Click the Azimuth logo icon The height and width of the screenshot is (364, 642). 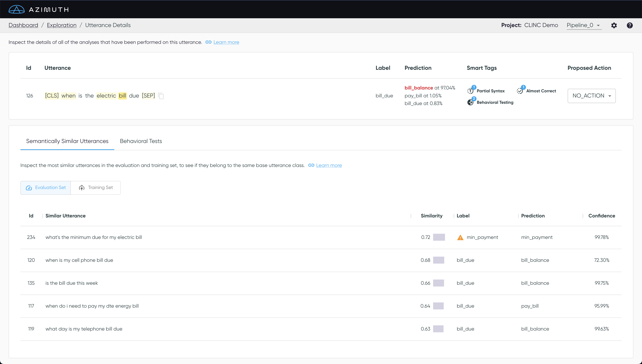click(16, 9)
